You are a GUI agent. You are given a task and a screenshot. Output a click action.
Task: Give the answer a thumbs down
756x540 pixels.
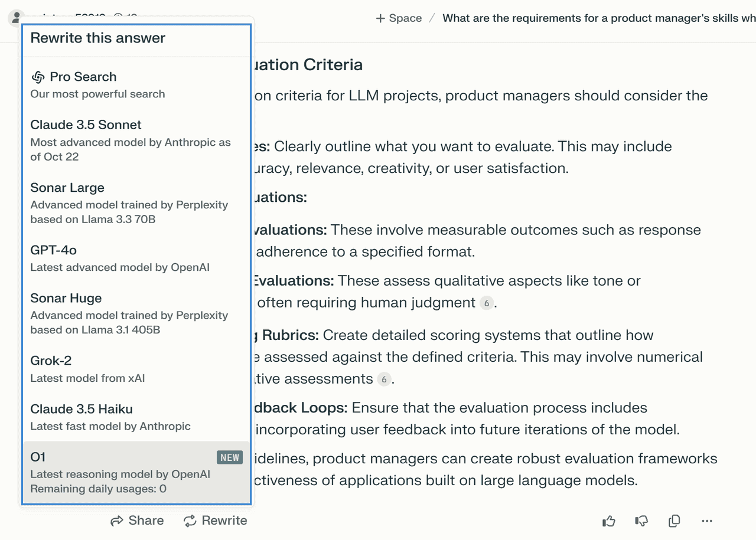(641, 521)
